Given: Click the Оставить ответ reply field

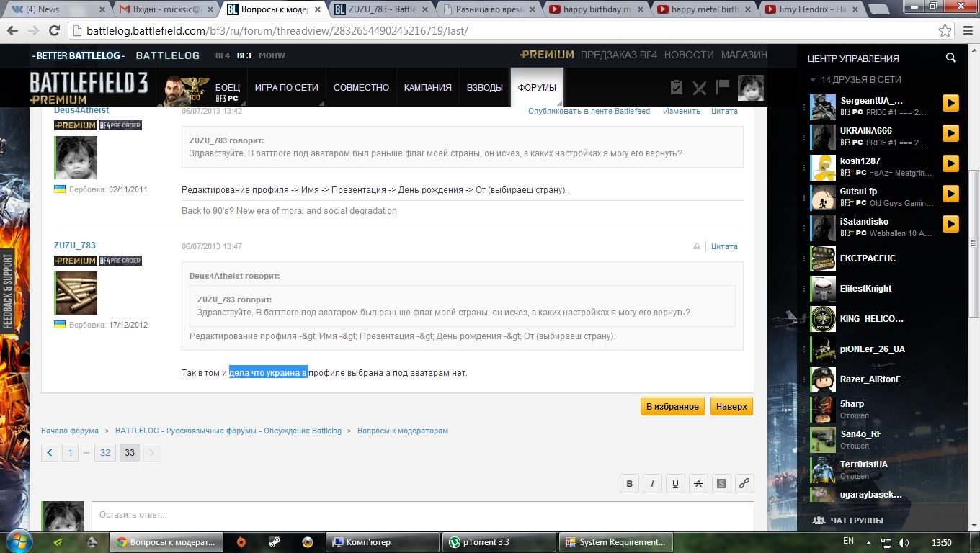Looking at the screenshot, I should pos(423,516).
